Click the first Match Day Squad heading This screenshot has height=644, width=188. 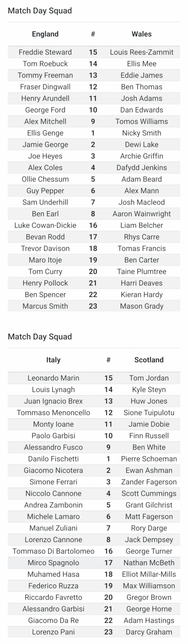pos(40,11)
